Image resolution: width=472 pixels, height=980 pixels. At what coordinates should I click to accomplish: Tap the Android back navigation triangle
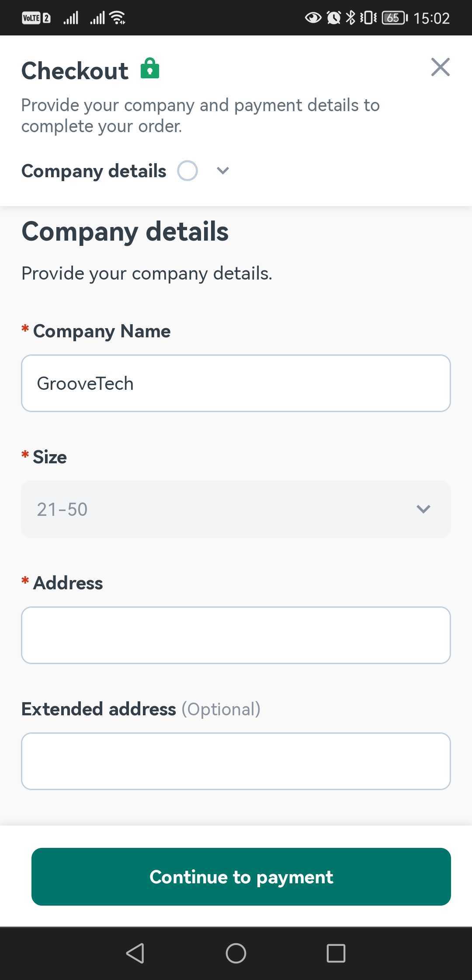[x=135, y=953]
